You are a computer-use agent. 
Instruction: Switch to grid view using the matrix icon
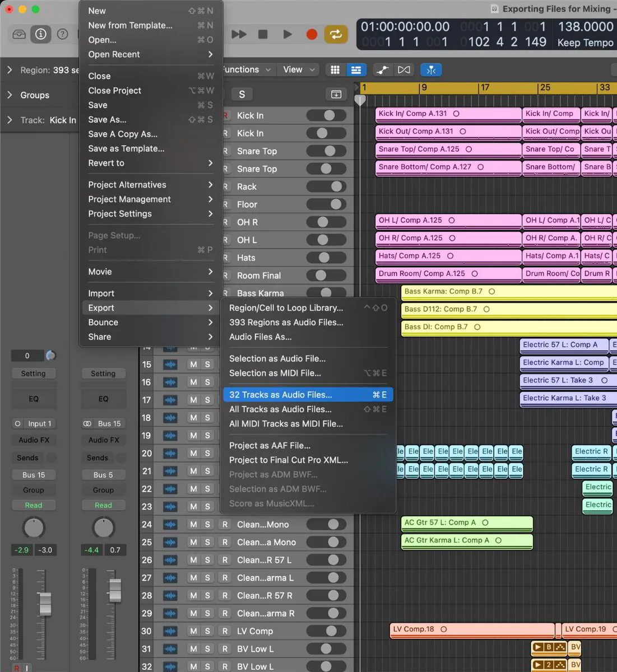pyautogui.click(x=335, y=69)
